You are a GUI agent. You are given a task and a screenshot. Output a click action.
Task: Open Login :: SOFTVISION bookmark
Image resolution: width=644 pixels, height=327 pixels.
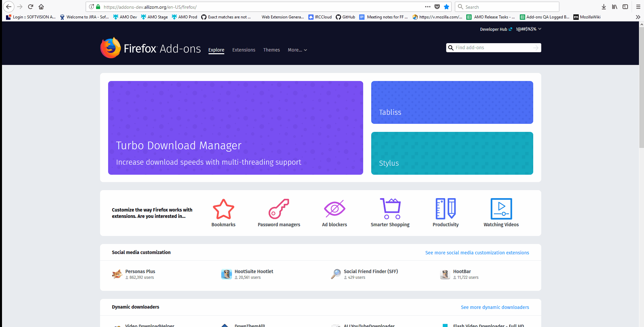point(31,17)
